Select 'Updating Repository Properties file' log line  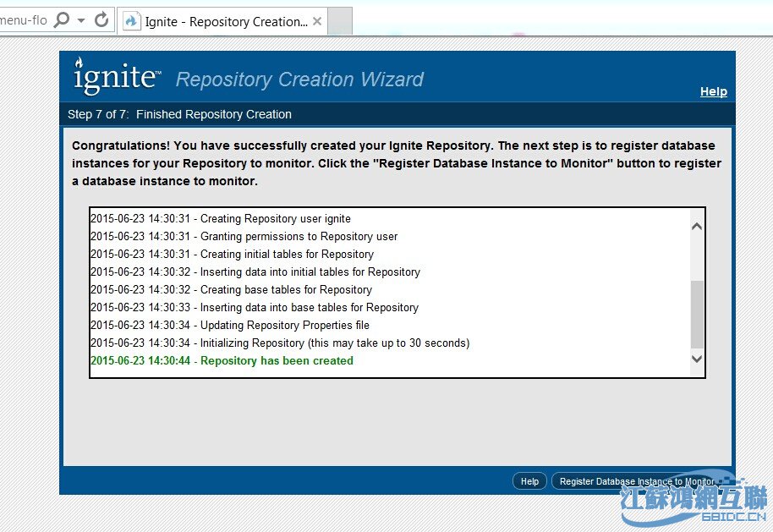pos(230,325)
